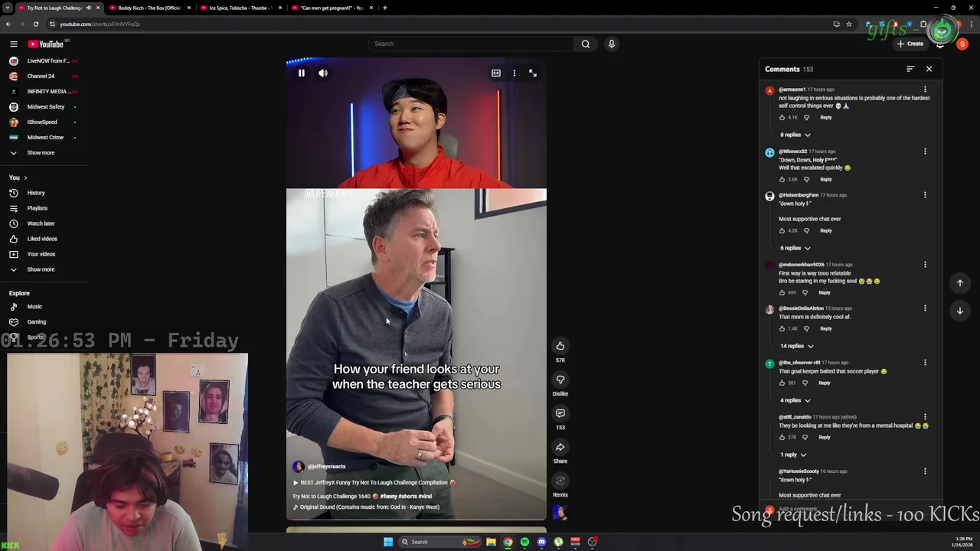Open Spotify from the taskbar
The width and height of the screenshot is (980, 551).
(524, 542)
